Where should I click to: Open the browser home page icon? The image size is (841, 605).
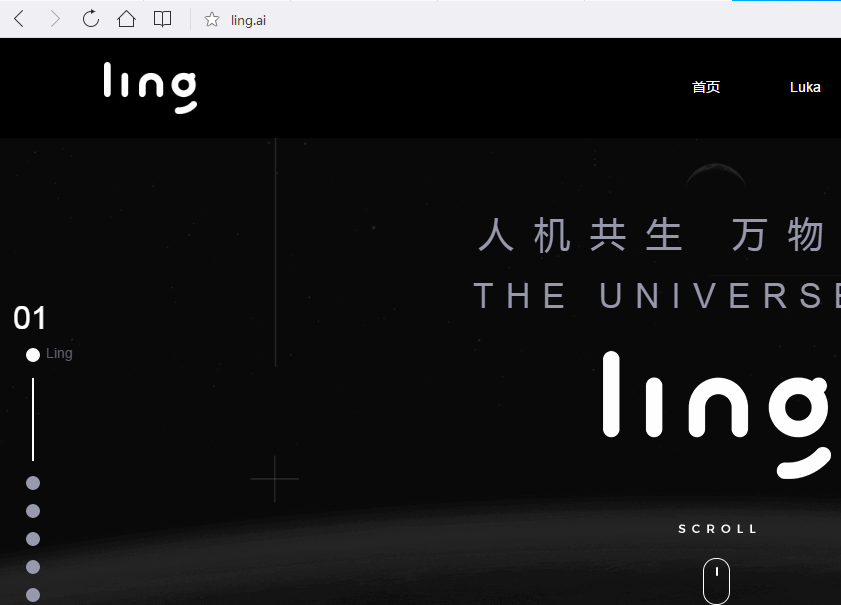click(126, 19)
